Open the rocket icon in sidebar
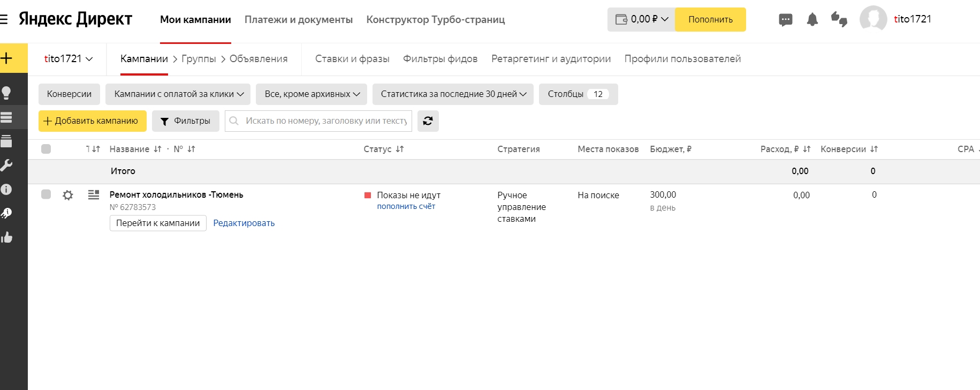The height and width of the screenshot is (390, 980). coord(6,213)
